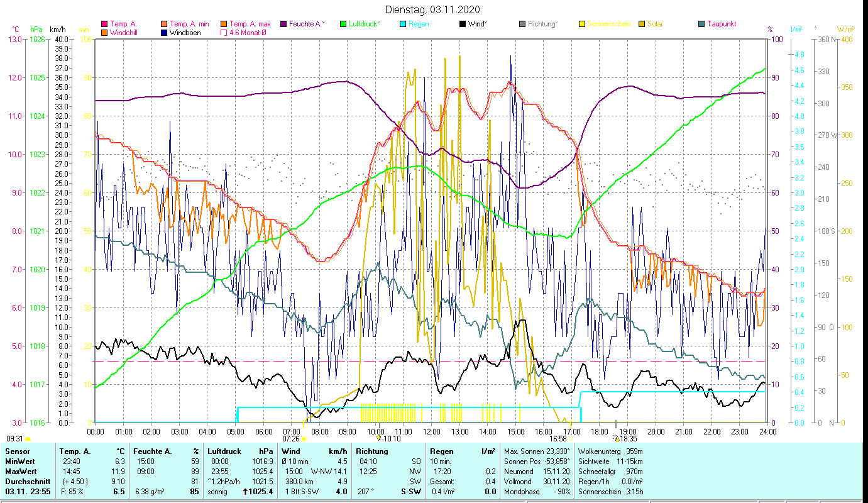Image resolution: width=868 pixels, height=503 pixels.
Task: Click the hPa axis unit label
Action: click(36, 30)
